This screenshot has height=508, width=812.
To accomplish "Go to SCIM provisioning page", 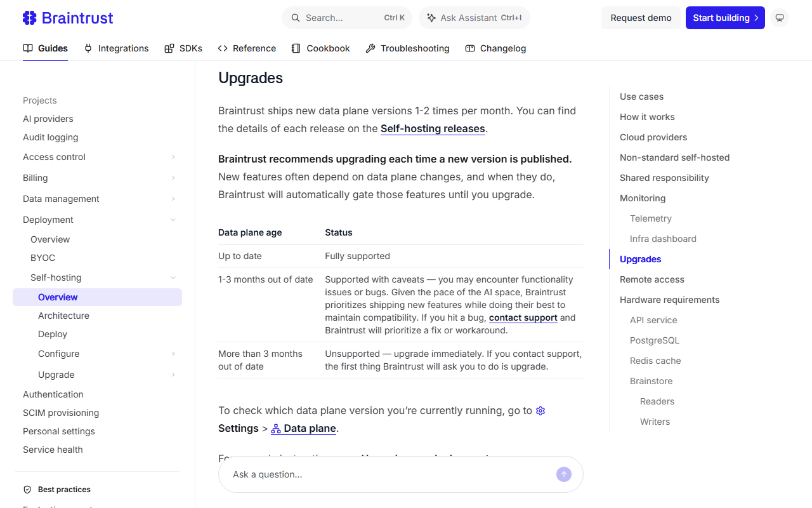I will (61, 413).
